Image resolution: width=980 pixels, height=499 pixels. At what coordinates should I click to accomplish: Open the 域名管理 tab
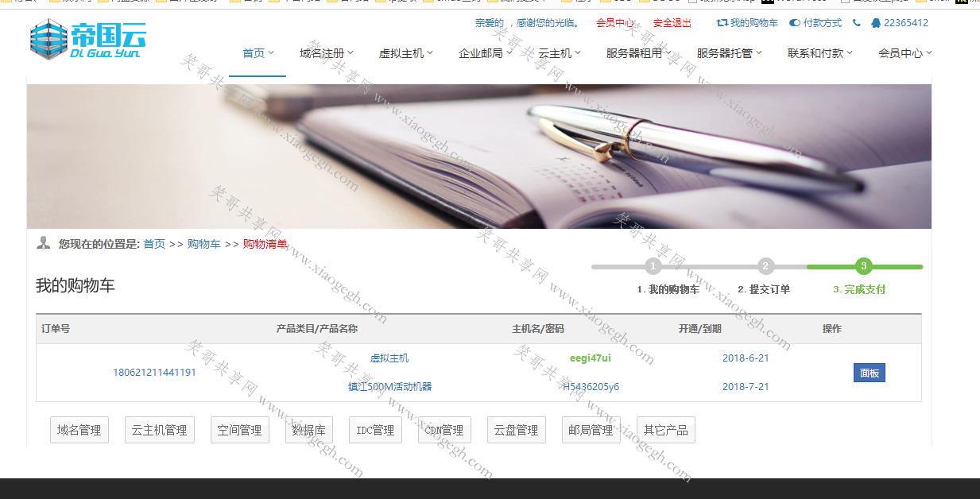[79, 430]
